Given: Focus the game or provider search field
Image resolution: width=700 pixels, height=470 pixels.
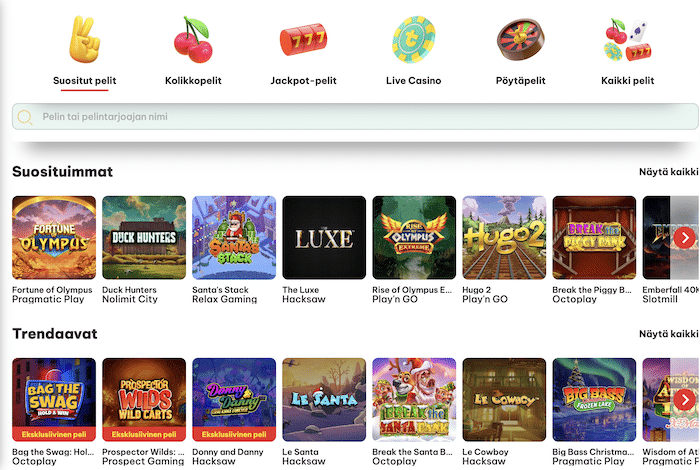Looking at the screenshot, I should (x=355, y=116).
